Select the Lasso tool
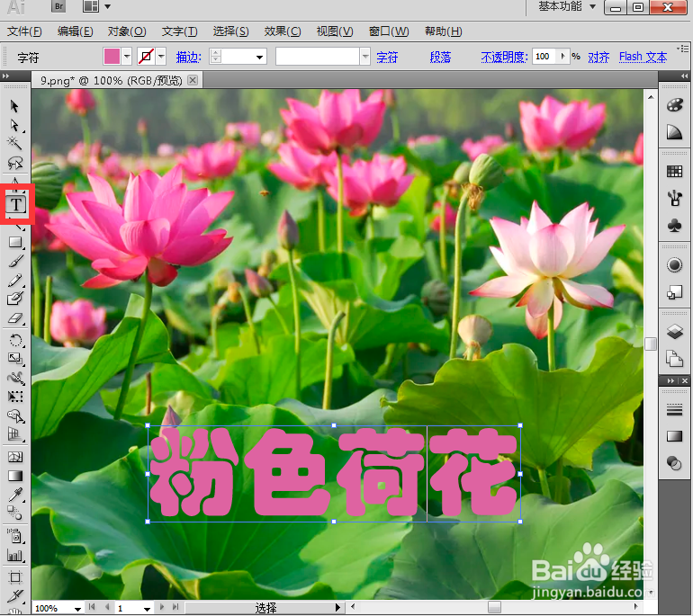The height and width of the screenshot is (616, 693). pos(14,163)
